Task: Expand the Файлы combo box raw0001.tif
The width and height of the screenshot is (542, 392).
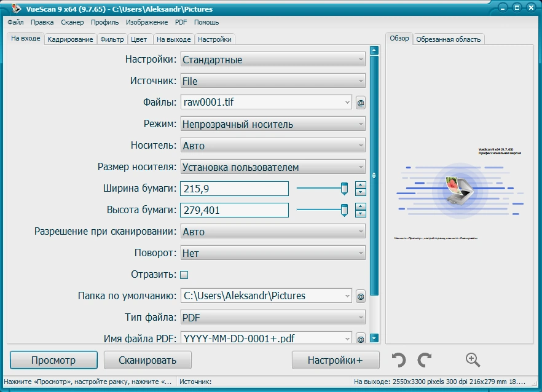Action: 347,103
